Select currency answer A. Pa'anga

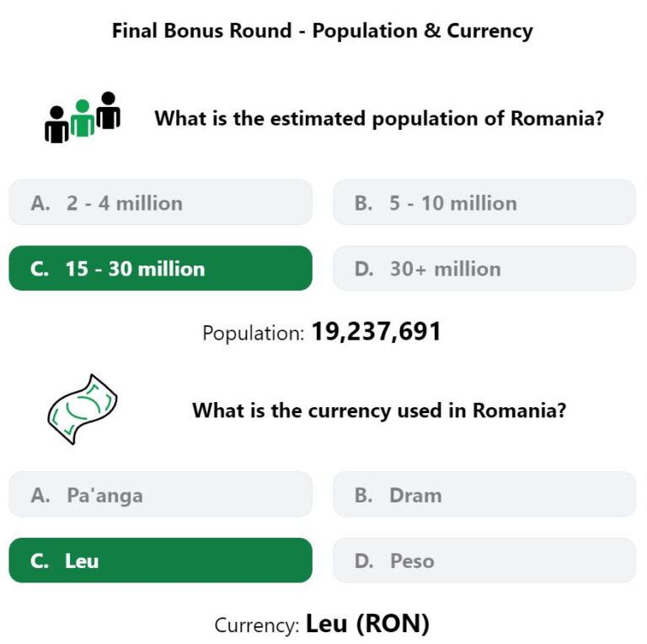[x=161, y=495]
